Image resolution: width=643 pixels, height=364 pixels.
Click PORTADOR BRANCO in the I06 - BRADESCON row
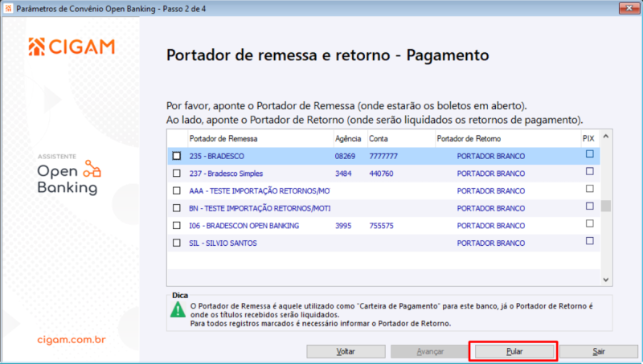491,226
